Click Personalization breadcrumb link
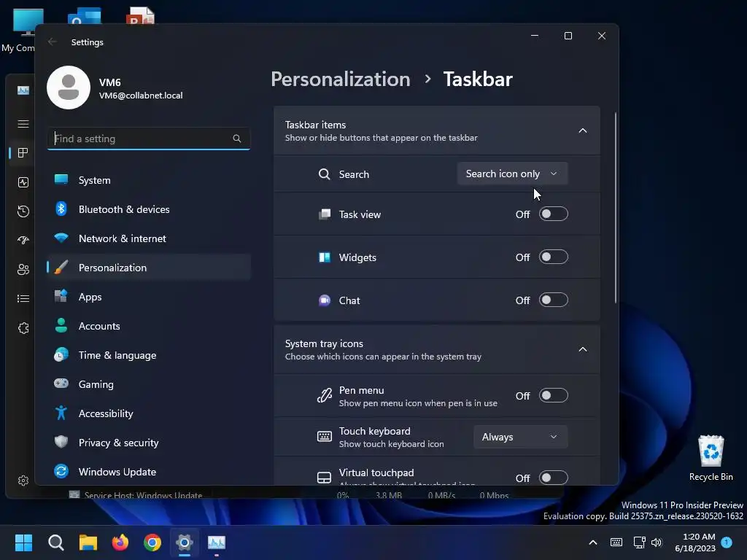Viewport: 747px width, 560px height. pyautogui.click(x=340, y=79)
